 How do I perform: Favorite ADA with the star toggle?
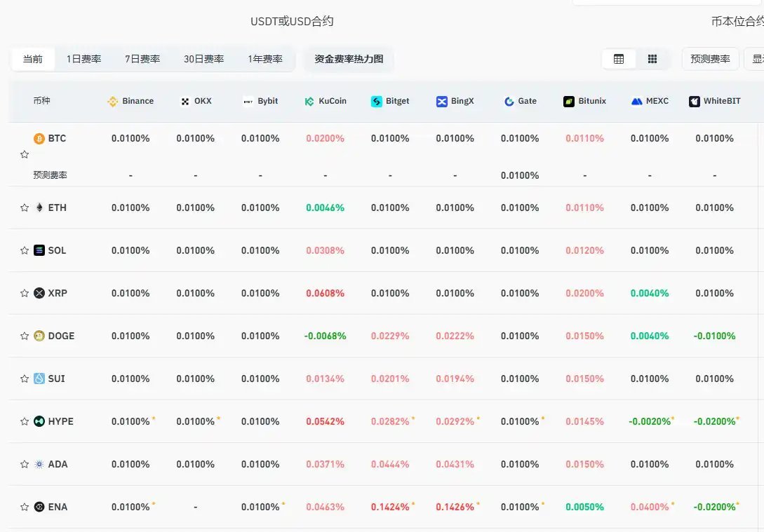25,464
